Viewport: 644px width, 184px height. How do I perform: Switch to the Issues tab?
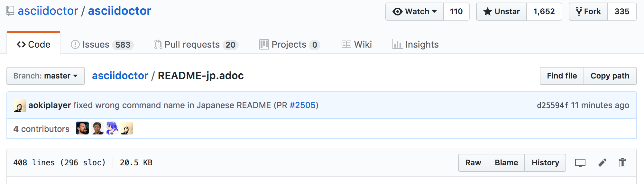(102, 44)
